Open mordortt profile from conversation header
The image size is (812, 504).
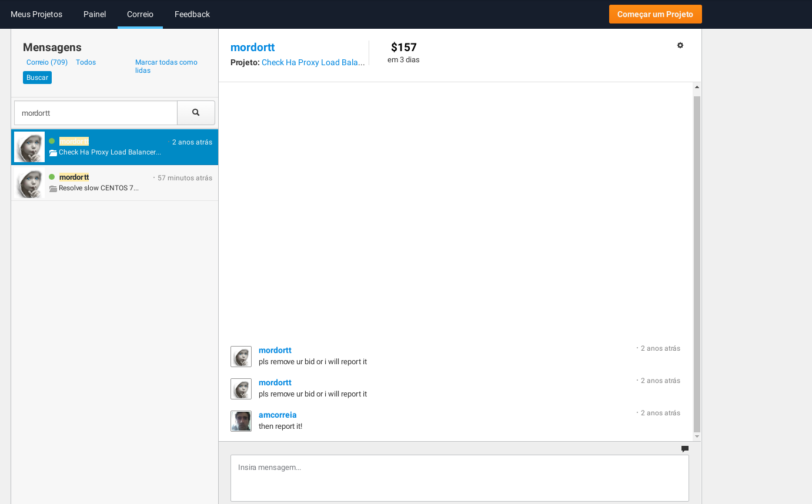click(x=253, y=48)
